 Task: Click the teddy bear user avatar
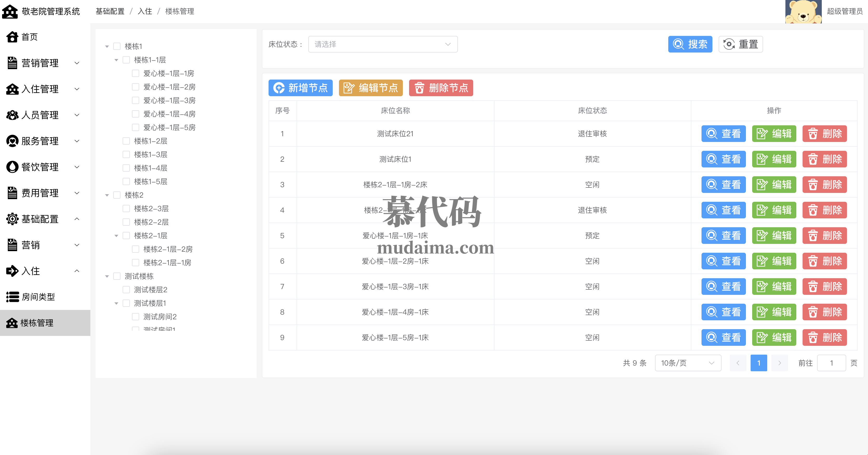(803, 12)
